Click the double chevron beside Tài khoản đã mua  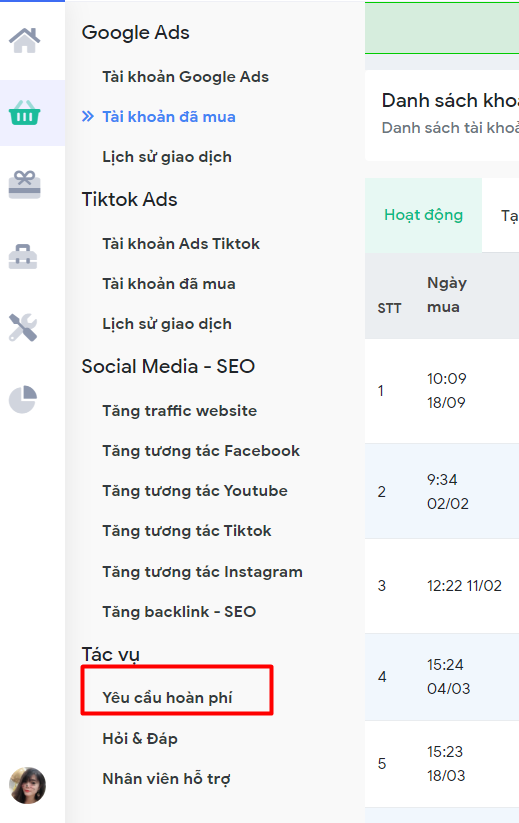(x=88, y=117)
